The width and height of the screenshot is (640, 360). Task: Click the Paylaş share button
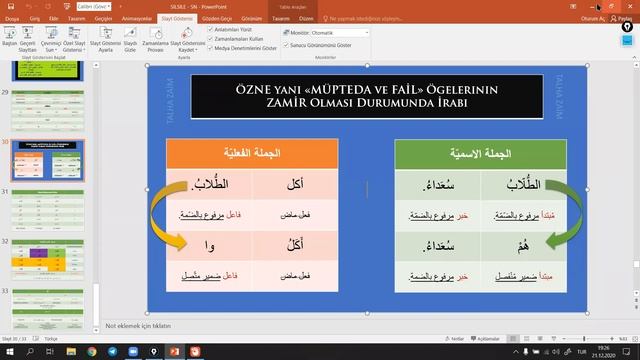tap(621, 19)
